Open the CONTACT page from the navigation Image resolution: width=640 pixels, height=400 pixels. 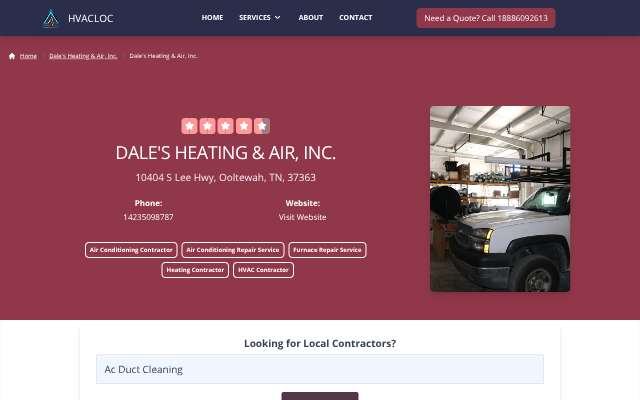pos(356,18)
